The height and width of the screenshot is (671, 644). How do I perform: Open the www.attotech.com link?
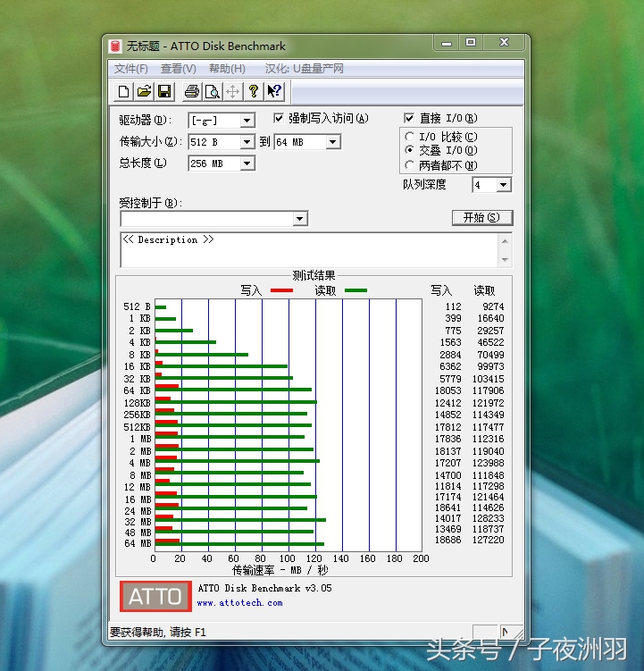point(239,602)
